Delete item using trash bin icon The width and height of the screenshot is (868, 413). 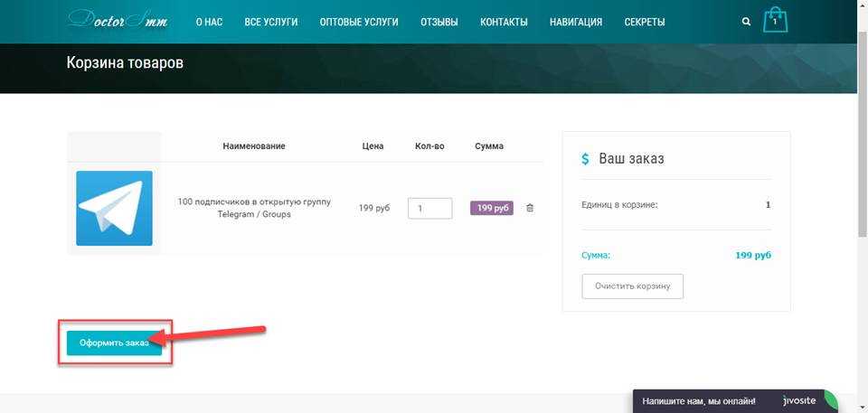530,208
